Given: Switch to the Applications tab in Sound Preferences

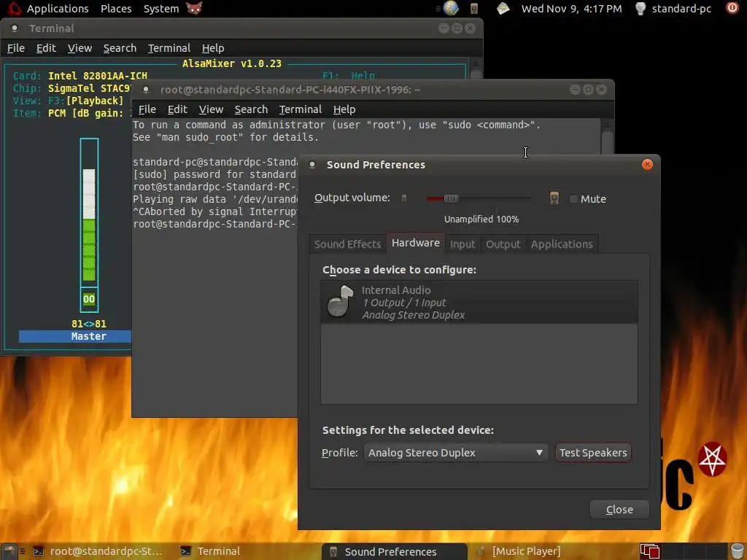Looking at the screenshot, I should [x=562, y=244].
